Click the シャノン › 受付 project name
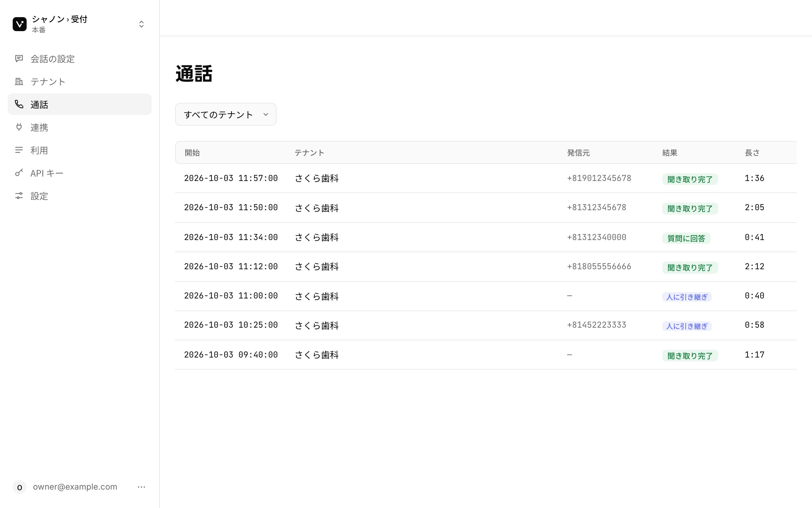The height and width of the screenshot is (508, 812). pyautogui.click(x=60, y=19)
